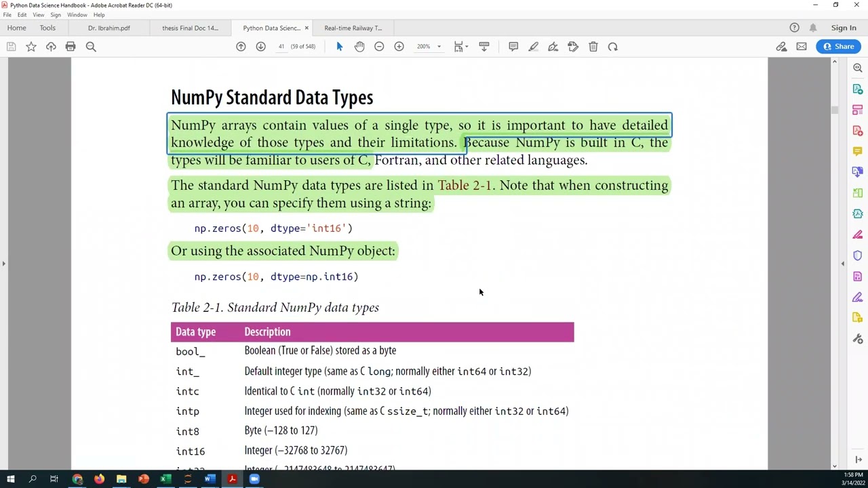
Task: Open the Window menu
Action: [x=77, y=15]
